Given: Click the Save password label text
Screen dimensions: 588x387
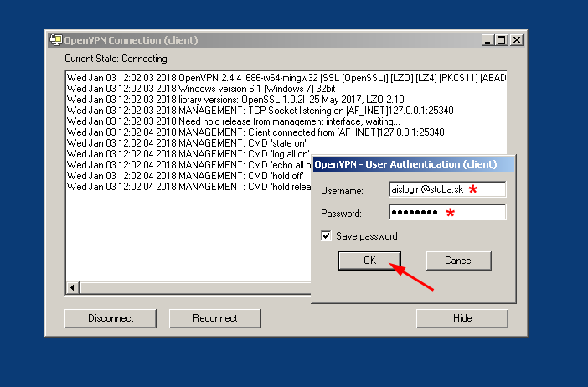Looking at the screenshot, I should coord(367,236).
